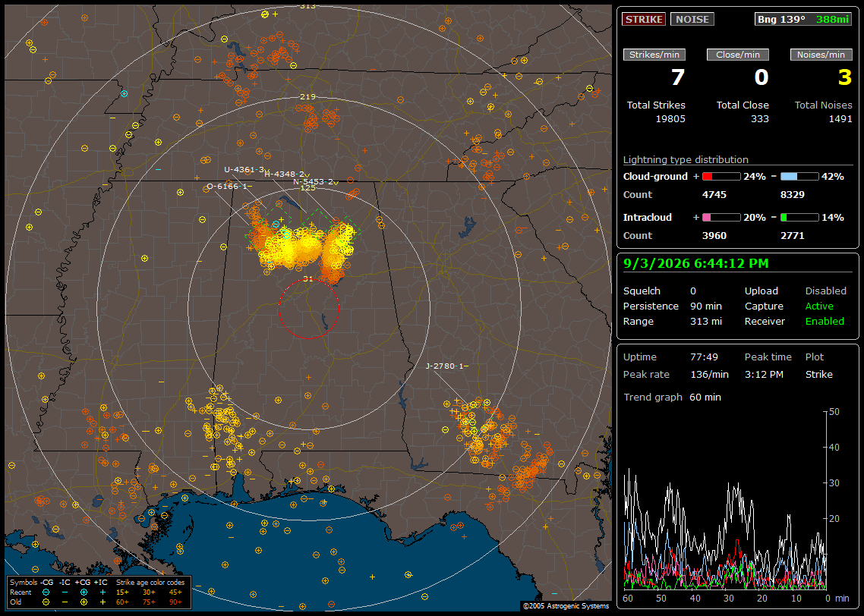Click the storm cell label H-4348-2
Image resolution: width=864 pixels, height=616 pixels.
(285, 174)
